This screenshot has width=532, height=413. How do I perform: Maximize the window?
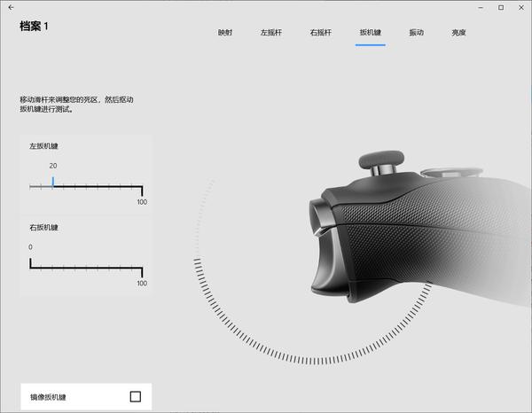[x=501, y=7]
